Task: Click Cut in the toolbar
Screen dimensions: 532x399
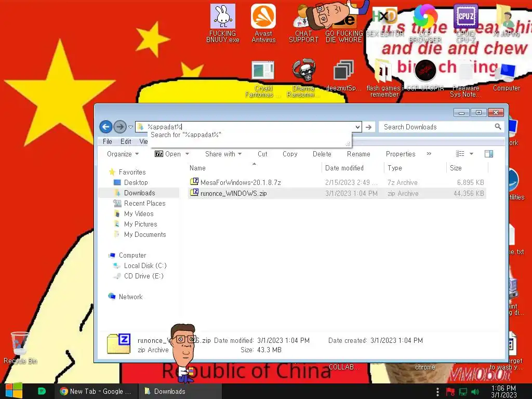Action: [x=262, y=154]
